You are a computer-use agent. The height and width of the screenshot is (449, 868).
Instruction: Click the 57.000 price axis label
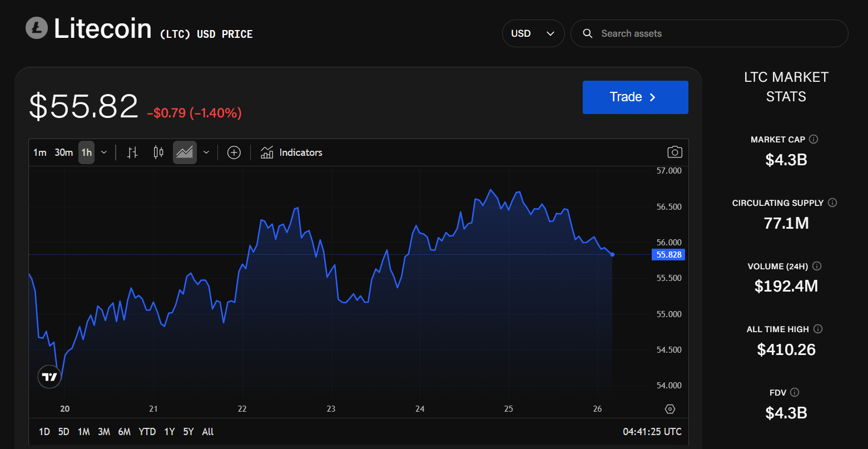pyautogui.click(x=669, y=171)
